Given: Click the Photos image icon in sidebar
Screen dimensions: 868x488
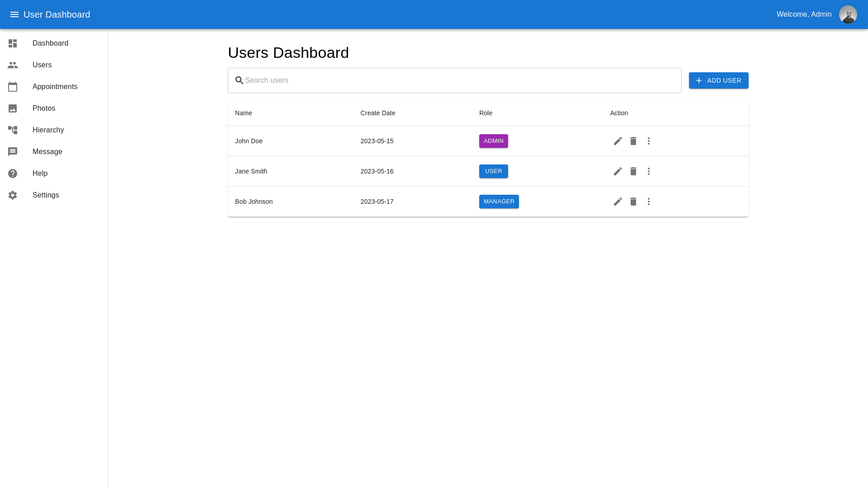Looking at the screenshot, I should coord(13,108).
